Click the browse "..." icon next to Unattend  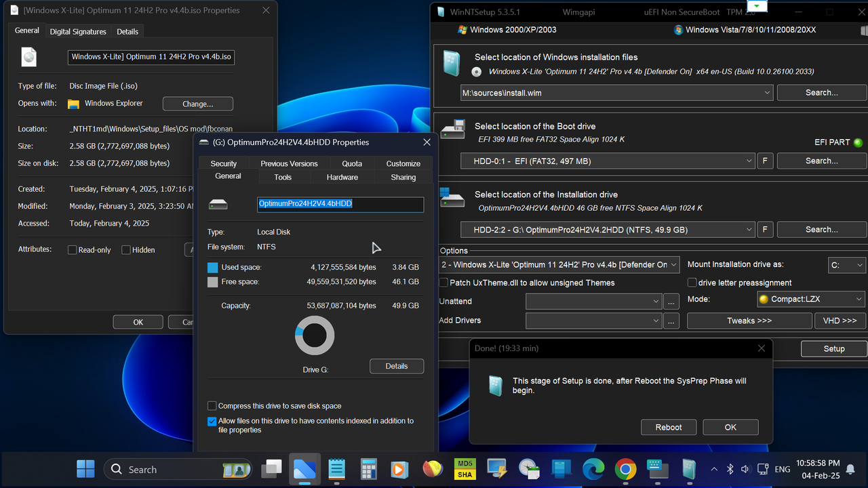671,301
